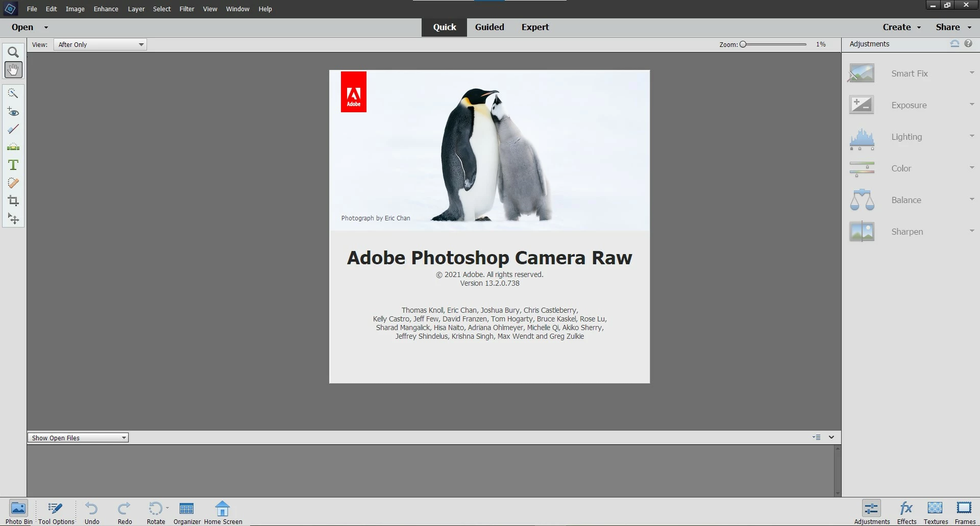Open the Select menu
This screenshot has width=980, height=526.
click(162, 9)
